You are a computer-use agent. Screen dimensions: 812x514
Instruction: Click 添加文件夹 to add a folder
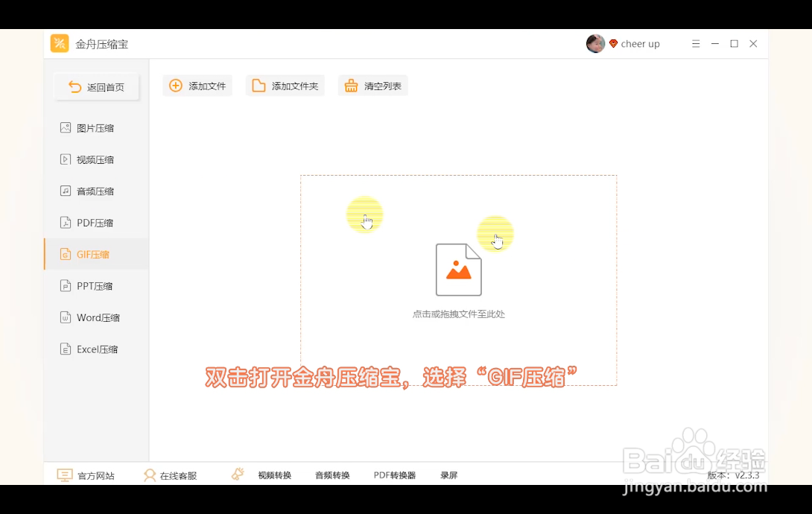285,86
